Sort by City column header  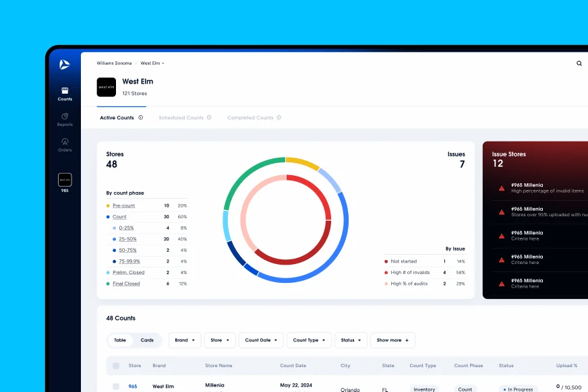click(x=345, y=366)
